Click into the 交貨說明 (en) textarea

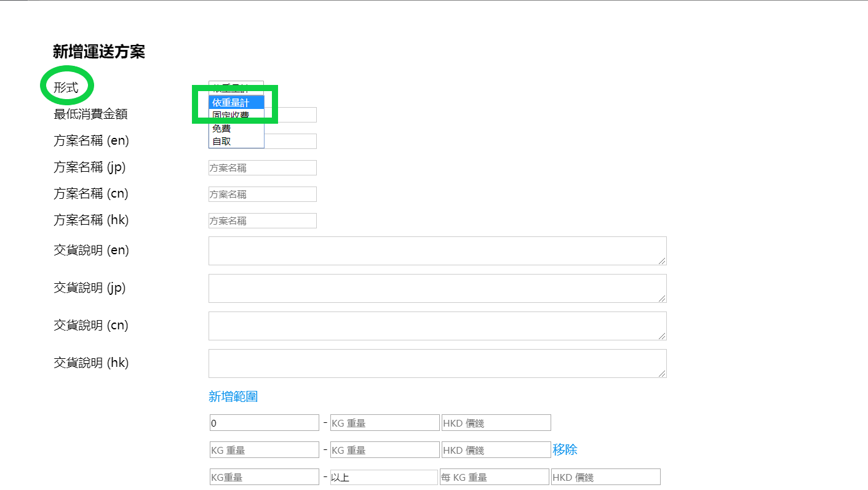[x=437, y=251]
